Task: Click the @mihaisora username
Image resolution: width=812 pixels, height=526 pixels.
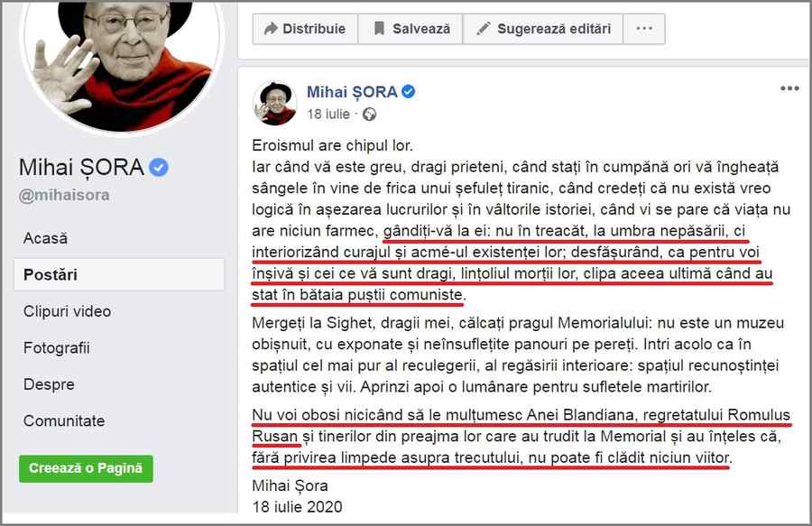Action: click(64, 195)
